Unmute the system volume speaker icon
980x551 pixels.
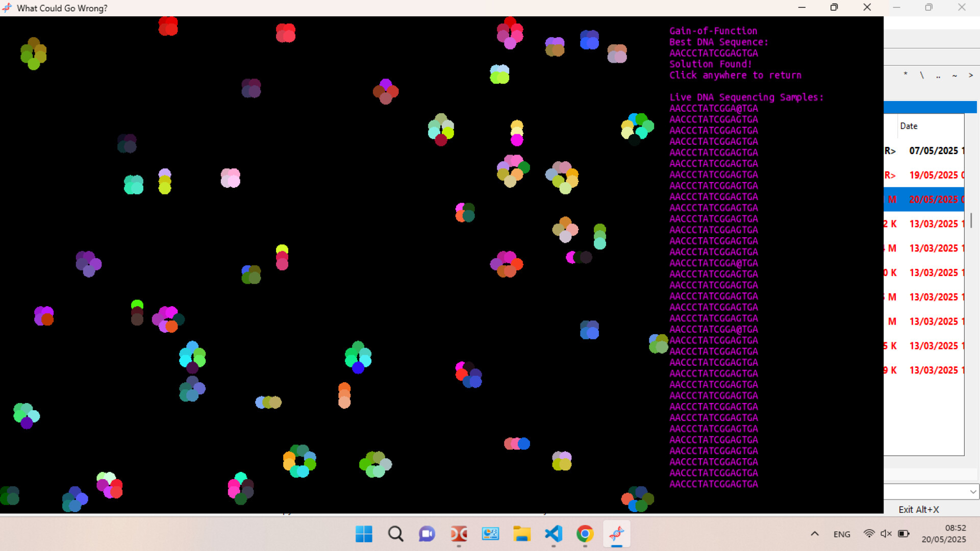(886, 534)
